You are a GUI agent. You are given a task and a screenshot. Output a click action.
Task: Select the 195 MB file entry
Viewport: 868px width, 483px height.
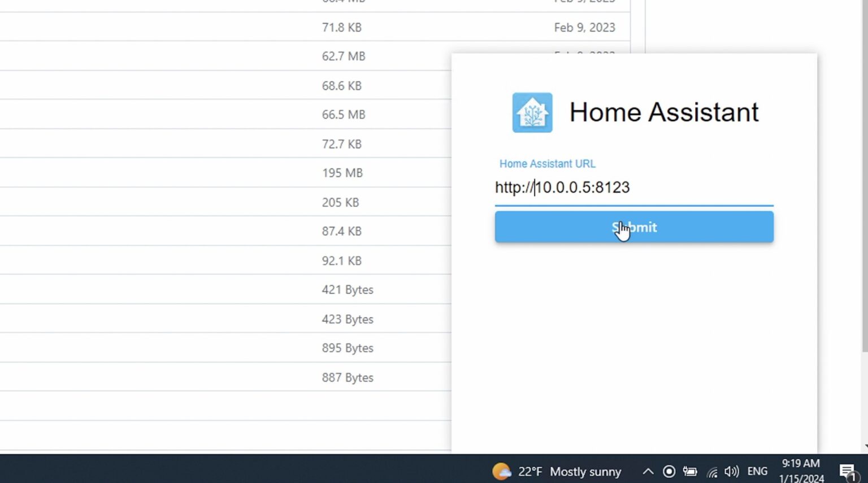342,173
